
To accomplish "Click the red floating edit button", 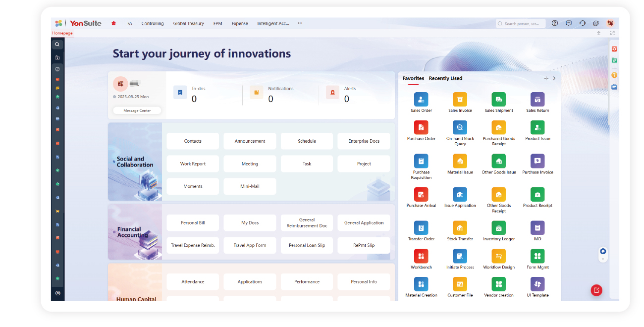I will pos(596,290).
